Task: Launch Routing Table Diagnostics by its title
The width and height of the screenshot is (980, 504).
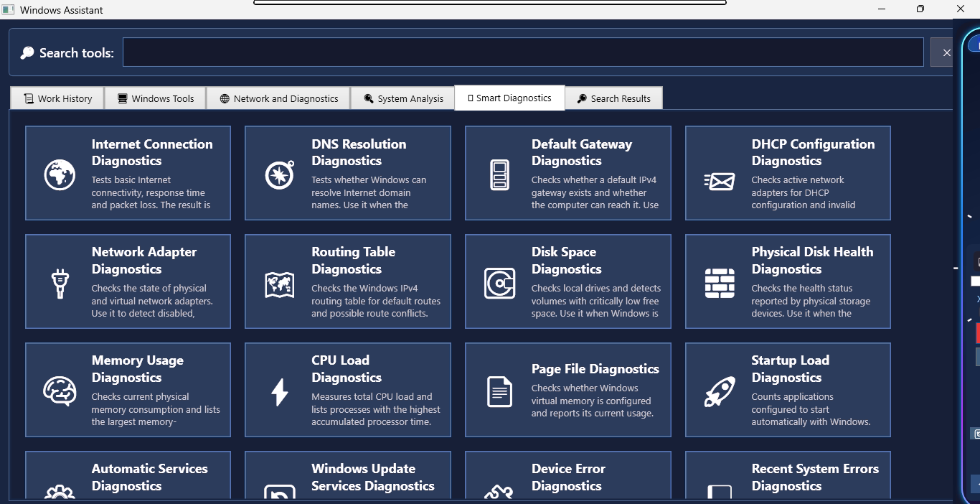Action: point(353,261)
